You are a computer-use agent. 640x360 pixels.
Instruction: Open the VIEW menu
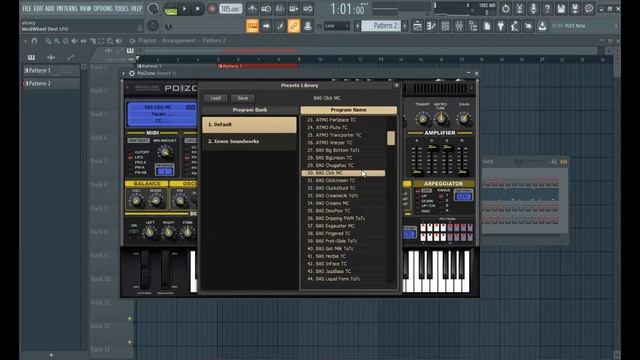pyautogui.click(x=85, y=8)
